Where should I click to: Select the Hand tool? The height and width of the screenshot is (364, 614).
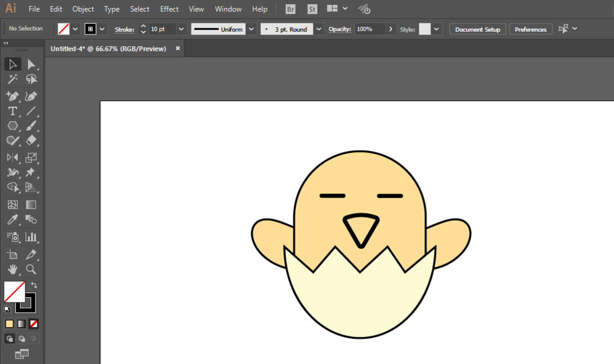(x=12, y=269)
